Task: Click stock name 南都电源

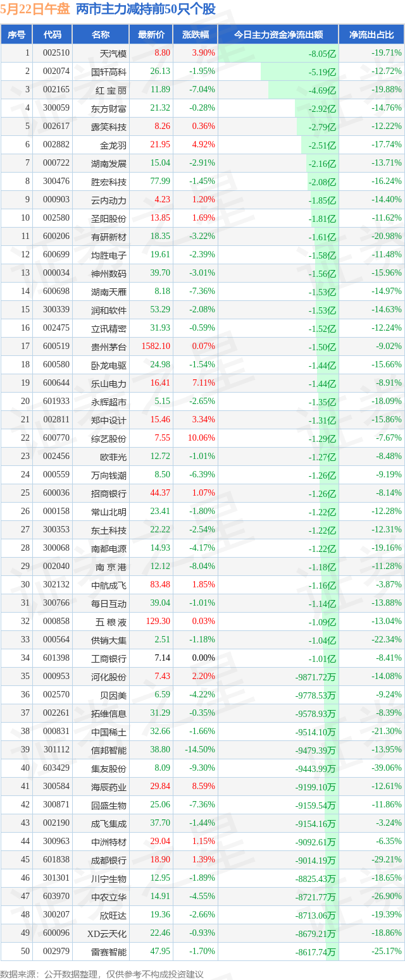Action: point(109,548)
